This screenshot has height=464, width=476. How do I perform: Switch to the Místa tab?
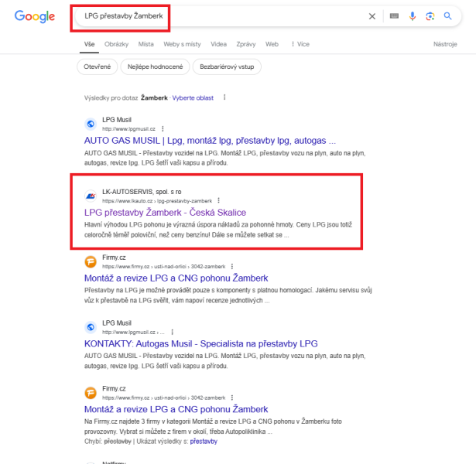coord(146,44)
